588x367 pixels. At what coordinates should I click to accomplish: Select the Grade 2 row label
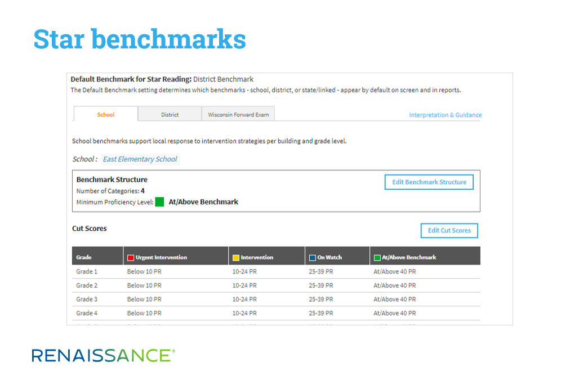tap(87, 285)
